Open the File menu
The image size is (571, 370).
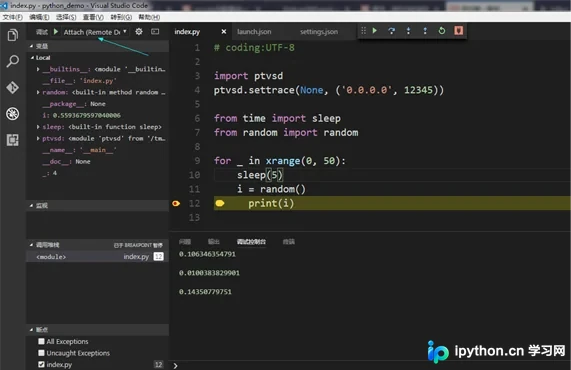(12, 17)
